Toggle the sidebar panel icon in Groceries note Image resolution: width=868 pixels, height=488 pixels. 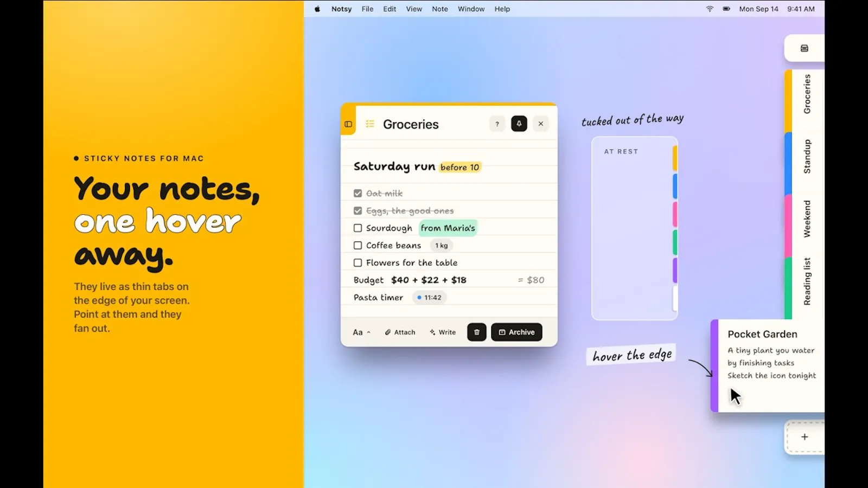click(x=348, y=124)
